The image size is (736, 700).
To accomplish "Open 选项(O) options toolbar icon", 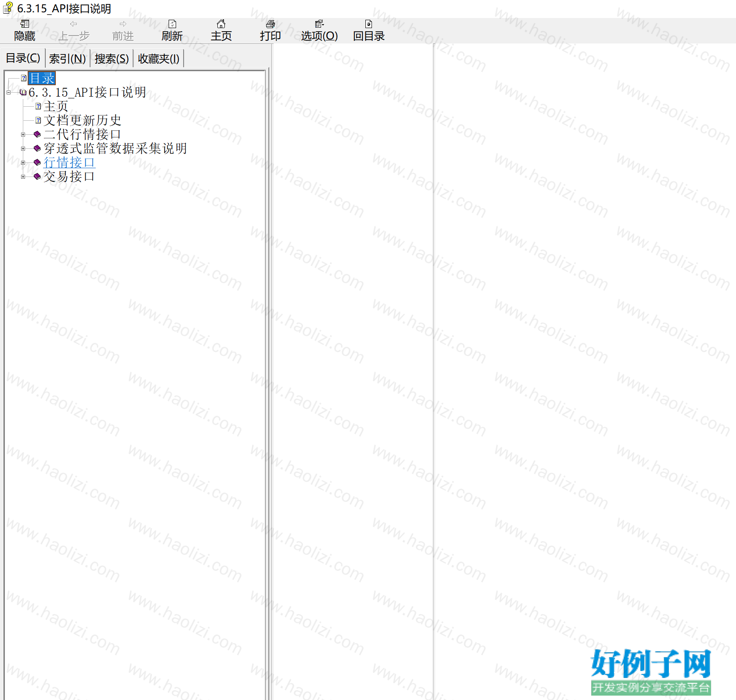I will tap(319, 24).
